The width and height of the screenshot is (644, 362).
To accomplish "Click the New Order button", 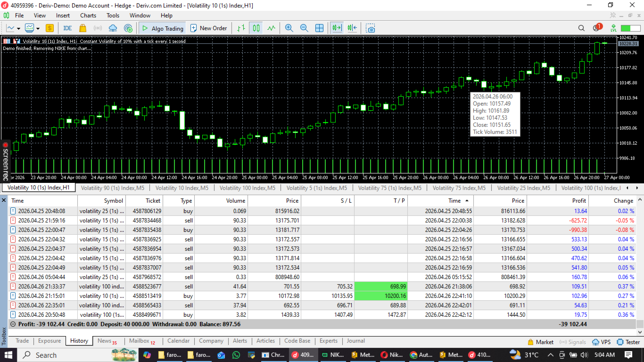I will pos(208,28).
